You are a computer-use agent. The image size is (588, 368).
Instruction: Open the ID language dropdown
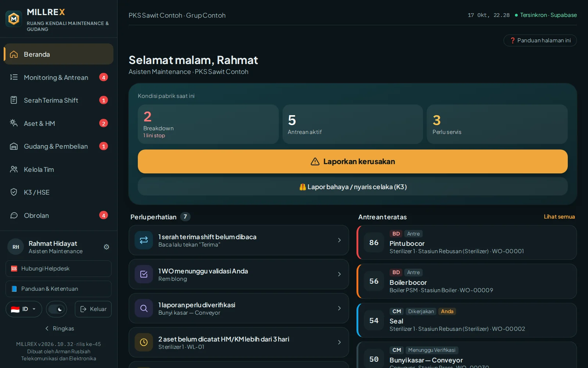24,309
